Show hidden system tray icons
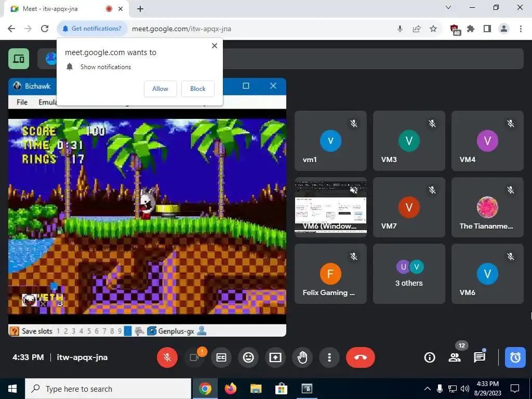This screenshot has height=399, width=532. point(428,389)
